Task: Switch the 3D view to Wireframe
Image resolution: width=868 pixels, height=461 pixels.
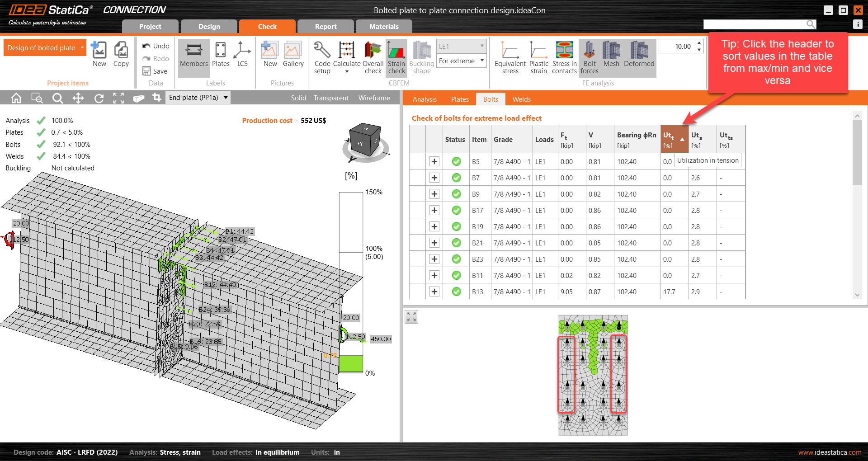Action: pos(374,98)
